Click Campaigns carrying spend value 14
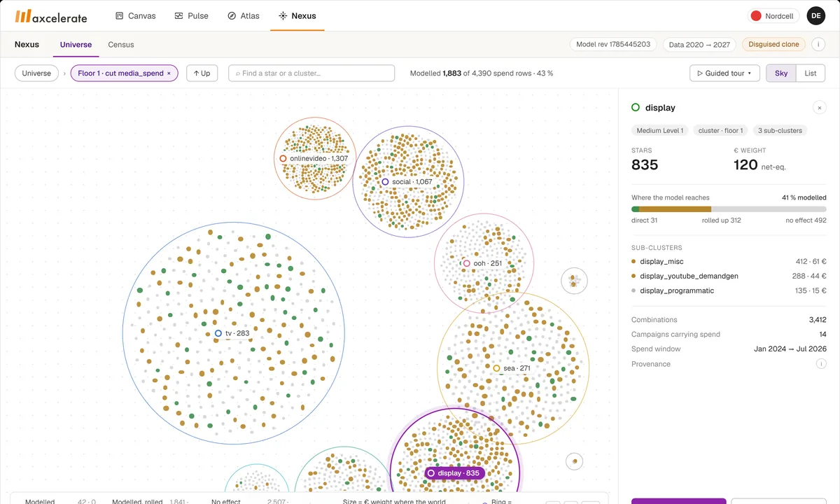The image size is (840, 504). click(x=822, y=334)
